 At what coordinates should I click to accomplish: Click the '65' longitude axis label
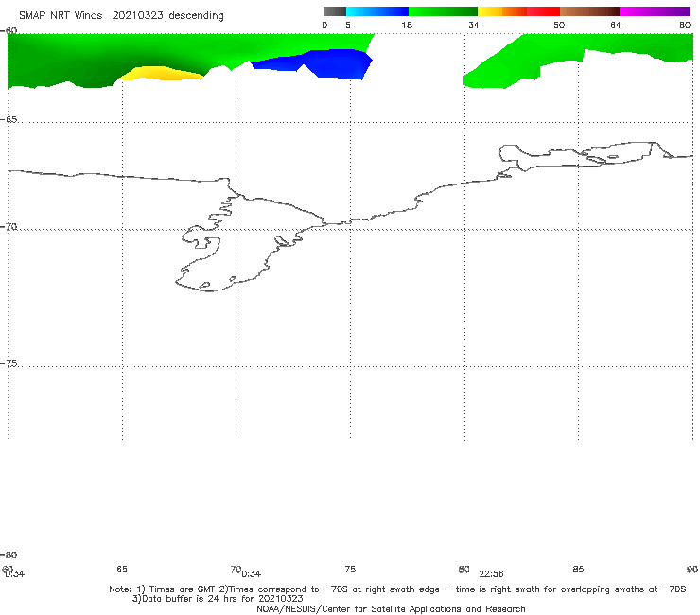pyautogui.click(x=122, y=570)
